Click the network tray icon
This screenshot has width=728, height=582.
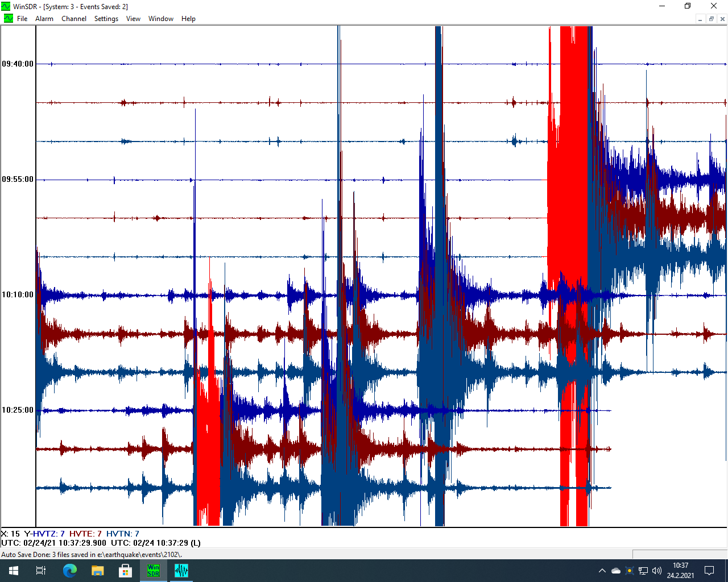(x=643, y=571)
